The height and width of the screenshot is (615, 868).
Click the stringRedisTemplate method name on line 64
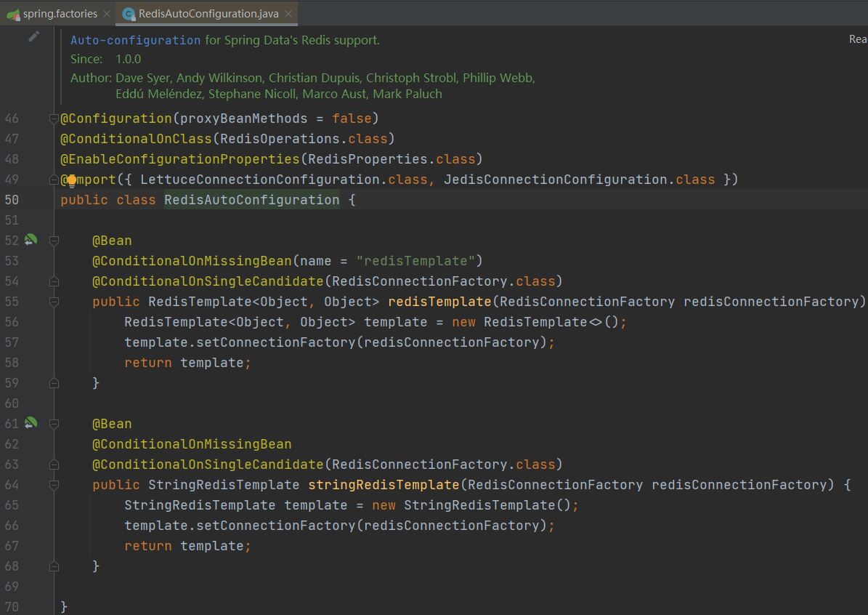coord(384,485)
